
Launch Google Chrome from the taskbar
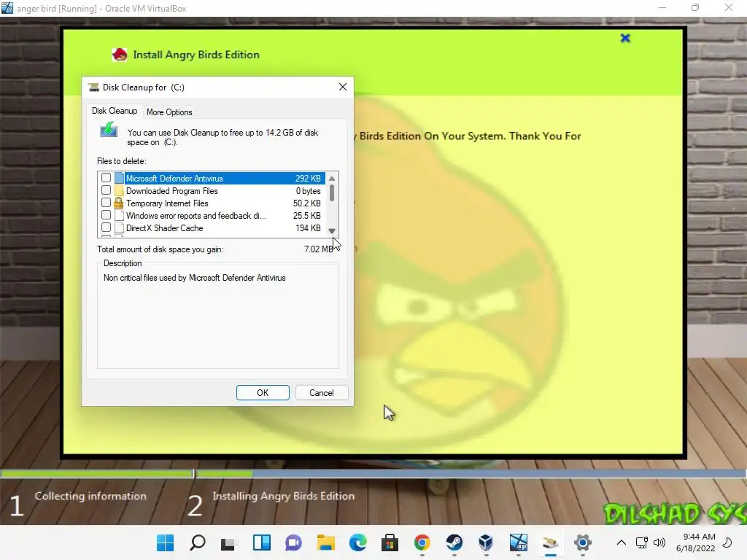pyautogui.click(x=422, y=542)
